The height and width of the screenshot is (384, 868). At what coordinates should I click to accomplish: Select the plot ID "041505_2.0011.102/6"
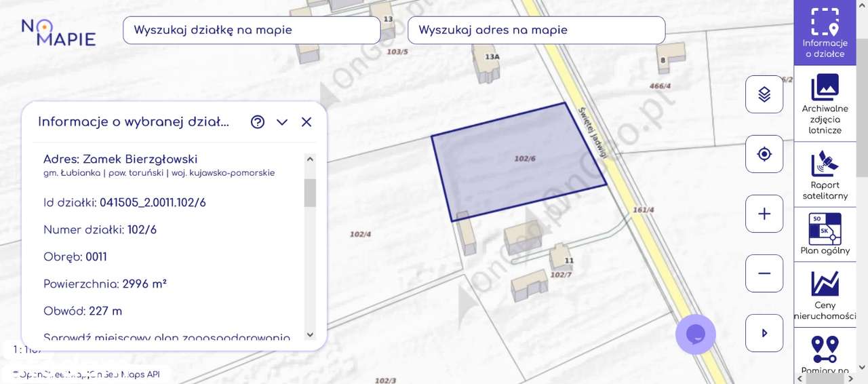(153, 203)
